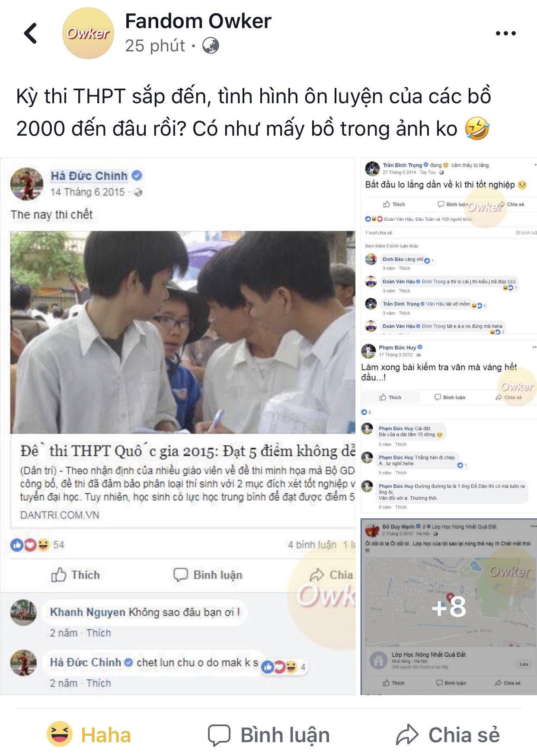Tap the 25 phút timestamp
The height and width of the screenshot is (756, 537).
[x=155, y=46]
